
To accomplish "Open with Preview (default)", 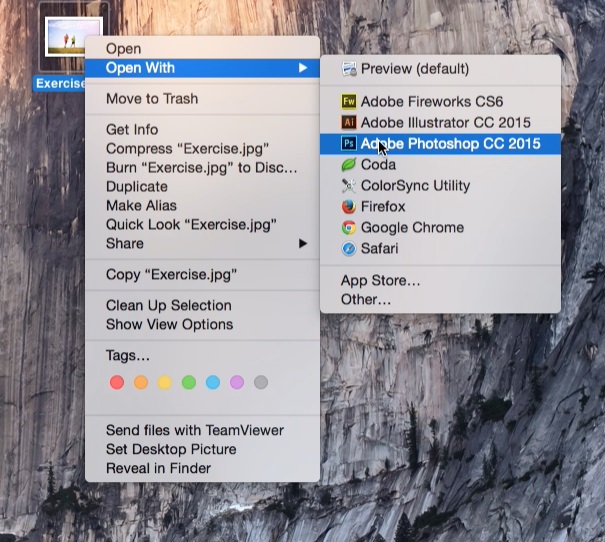I will 440,69.
